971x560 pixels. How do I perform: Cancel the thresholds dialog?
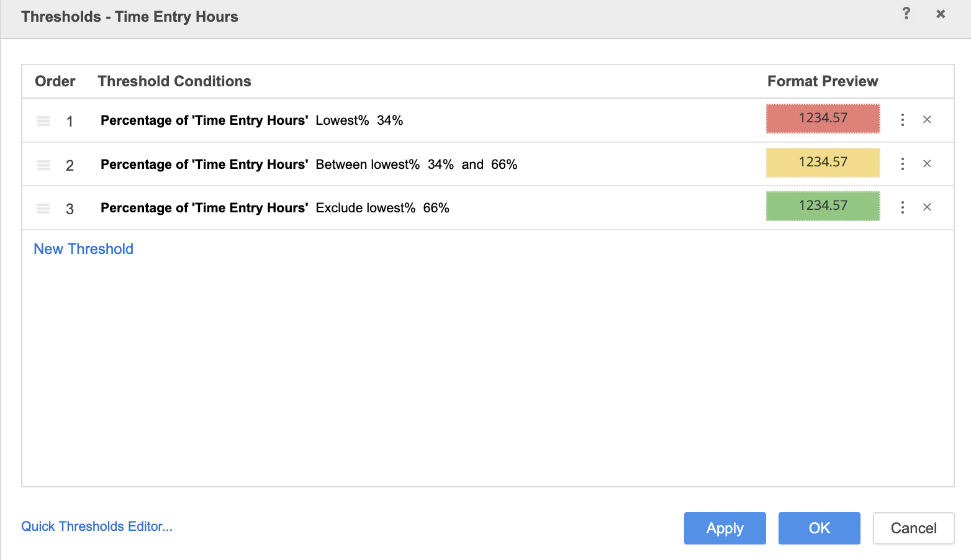[913, 528]
